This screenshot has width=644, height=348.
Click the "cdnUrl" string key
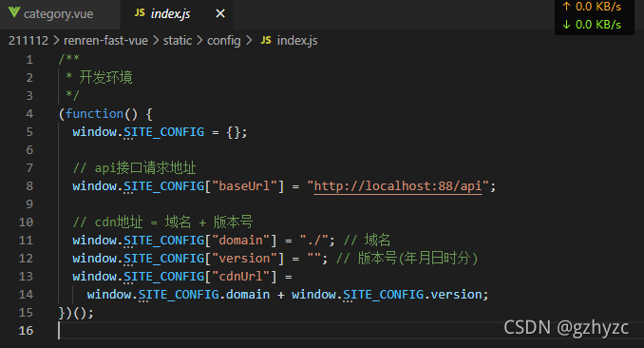pos(241,277)
